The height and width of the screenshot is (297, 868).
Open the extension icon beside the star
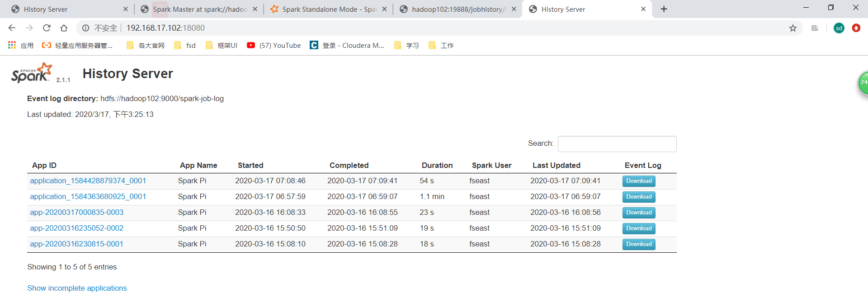tap(815, 28)
